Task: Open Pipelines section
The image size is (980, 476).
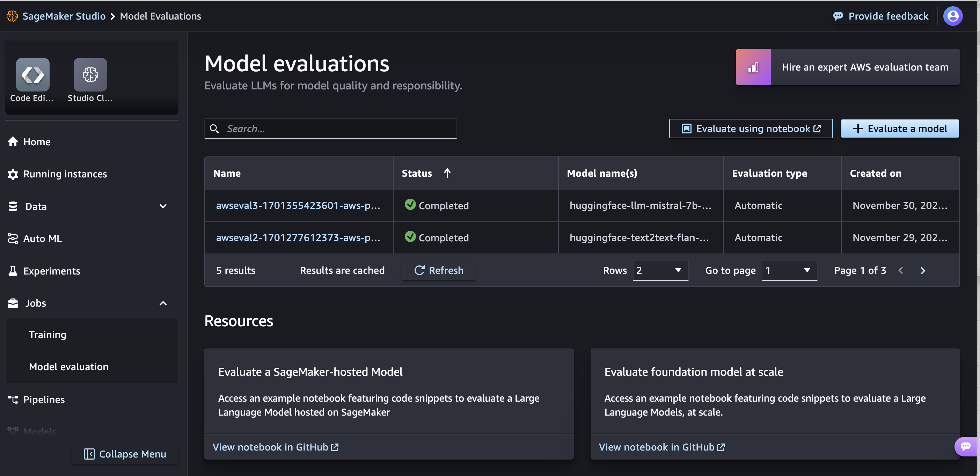Action: pos(44,398)
